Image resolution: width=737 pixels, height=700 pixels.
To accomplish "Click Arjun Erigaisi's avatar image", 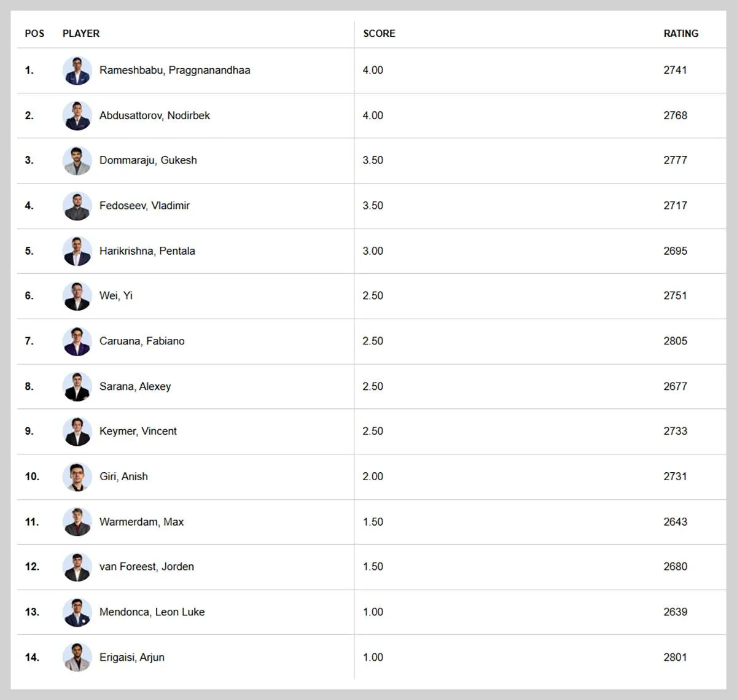I will 77,657.
